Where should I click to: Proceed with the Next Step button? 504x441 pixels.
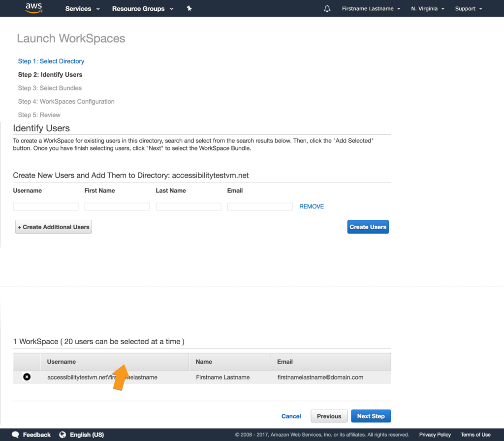coord(371,416)
